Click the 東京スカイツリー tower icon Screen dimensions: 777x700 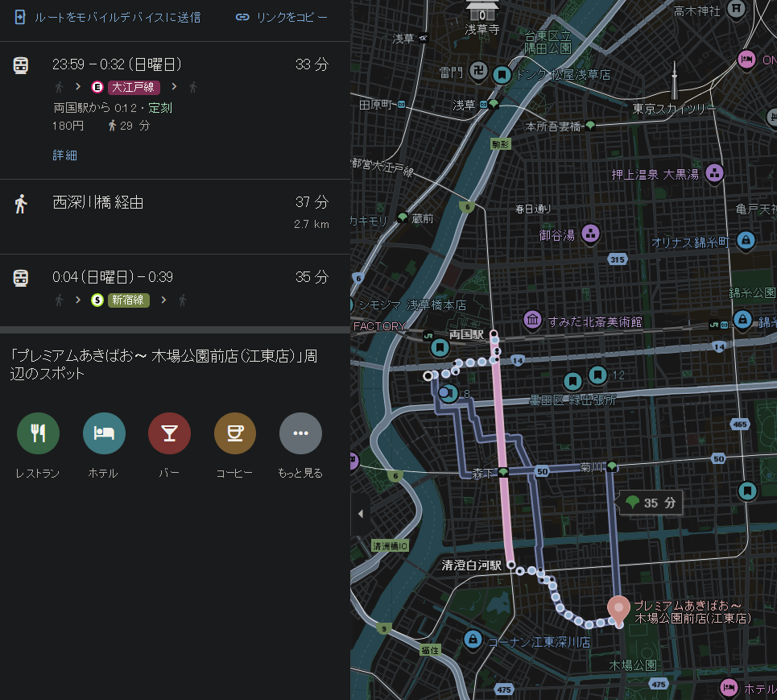(x=676, y=81)
